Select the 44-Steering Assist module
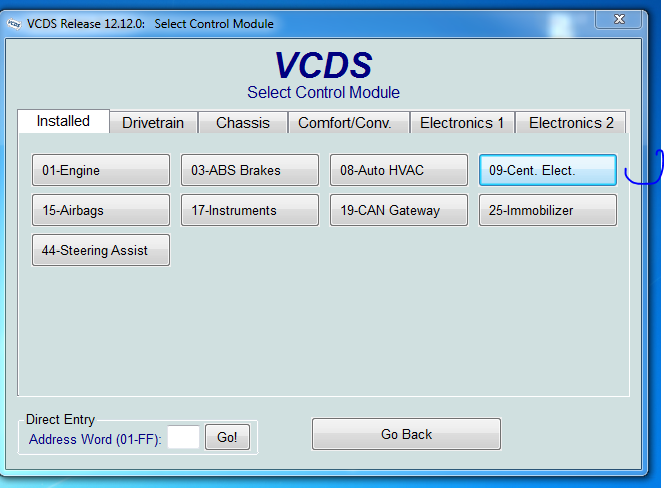664x488 pixels. pos(101,250)
